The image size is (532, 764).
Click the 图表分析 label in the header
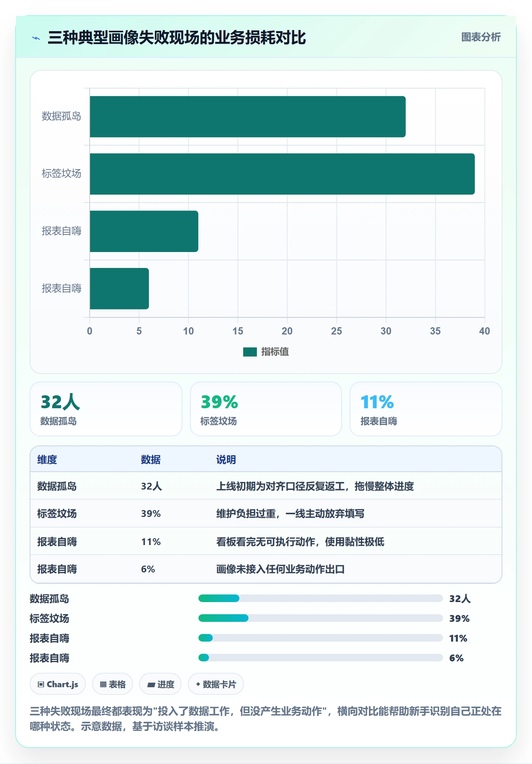481,37
